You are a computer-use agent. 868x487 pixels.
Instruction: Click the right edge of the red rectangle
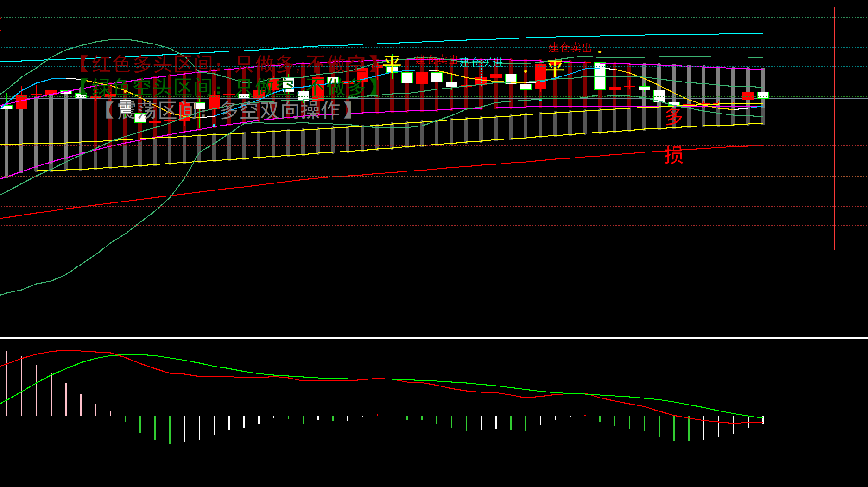click(834, 139)
